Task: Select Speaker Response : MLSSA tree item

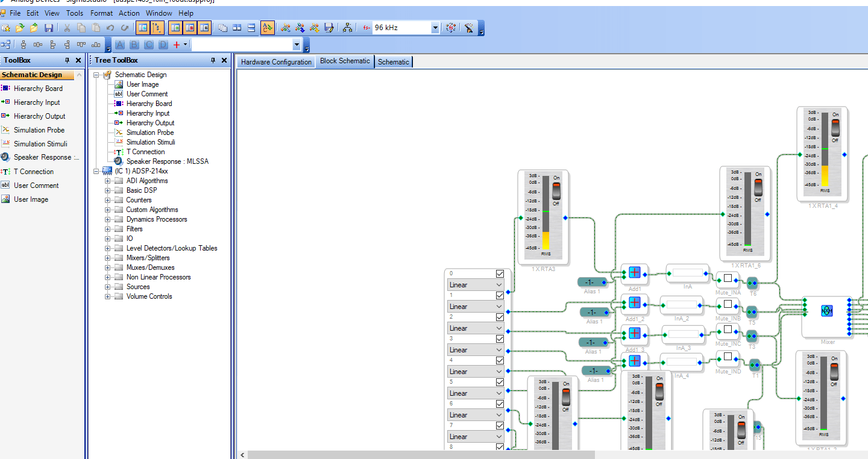Action: coord(168,161)
